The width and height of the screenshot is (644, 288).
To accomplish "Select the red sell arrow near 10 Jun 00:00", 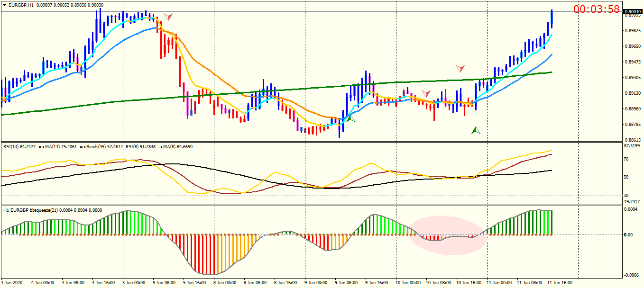I will (x=426, y=93).
